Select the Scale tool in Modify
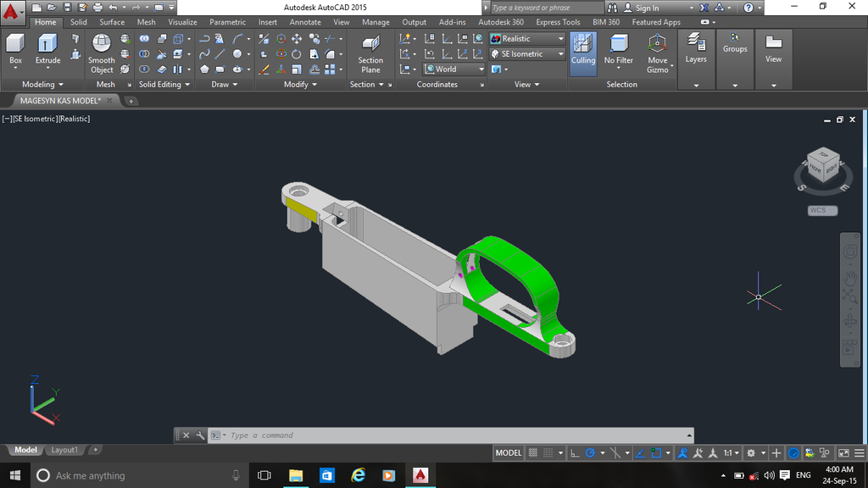 [x=297, y=69]
